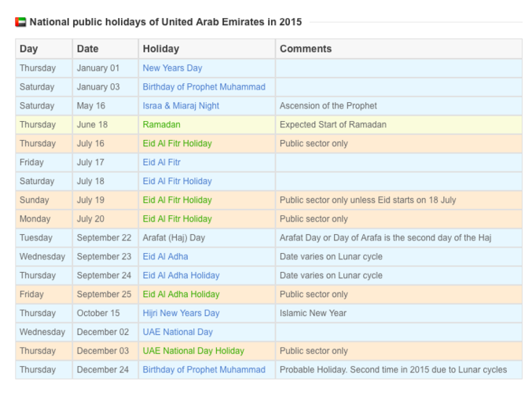Image resolution: width=532 pixels, height=393 pixels.
Task: Click 'Public sector only' comment in July 16 row
Action: 314,144
